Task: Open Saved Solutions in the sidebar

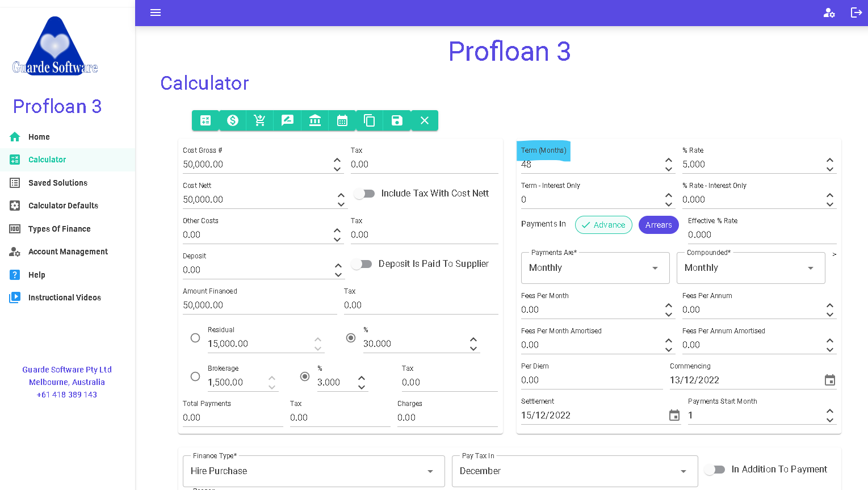Action: tap(68, 183)
